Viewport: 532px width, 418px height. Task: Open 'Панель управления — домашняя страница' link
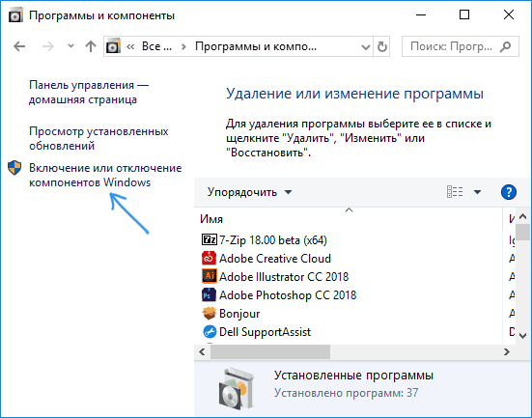[x=89, y=92]
